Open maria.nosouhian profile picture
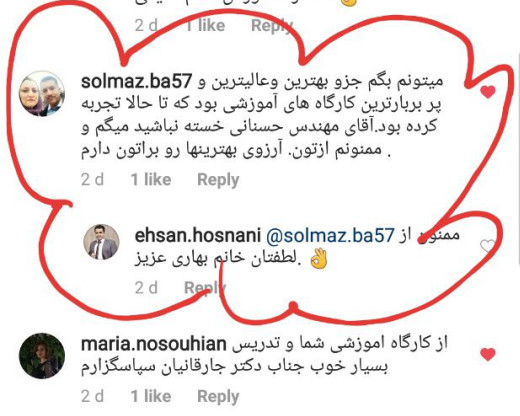The width and height of the screenshot is (520, 416). pyautogui.click(x=42, y=356)
